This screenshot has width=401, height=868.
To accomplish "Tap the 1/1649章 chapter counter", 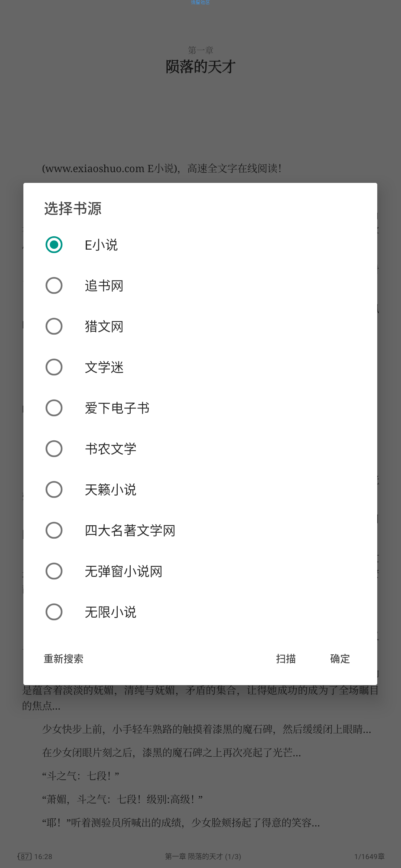I will [369, 857].
